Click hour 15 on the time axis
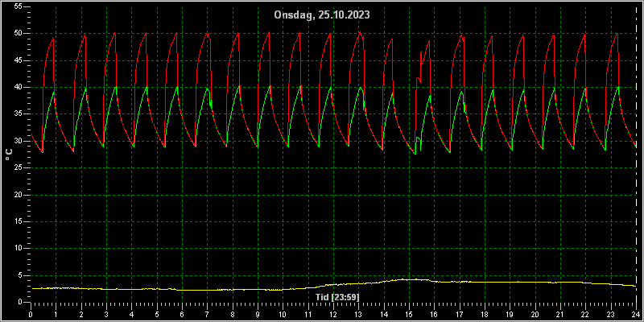644x322 pixels. [x=409, y=314]
